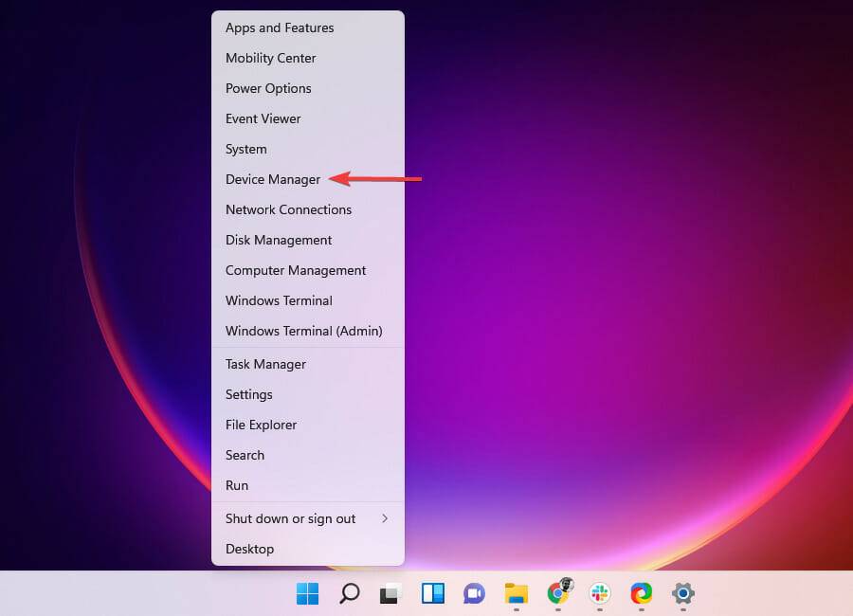Open Task Manager

click(308, 364)
